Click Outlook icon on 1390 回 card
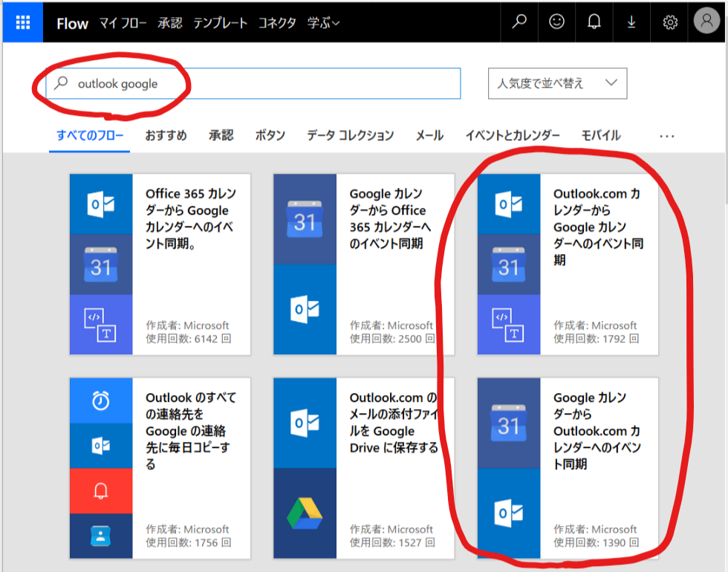 click(x=509, y=513)
